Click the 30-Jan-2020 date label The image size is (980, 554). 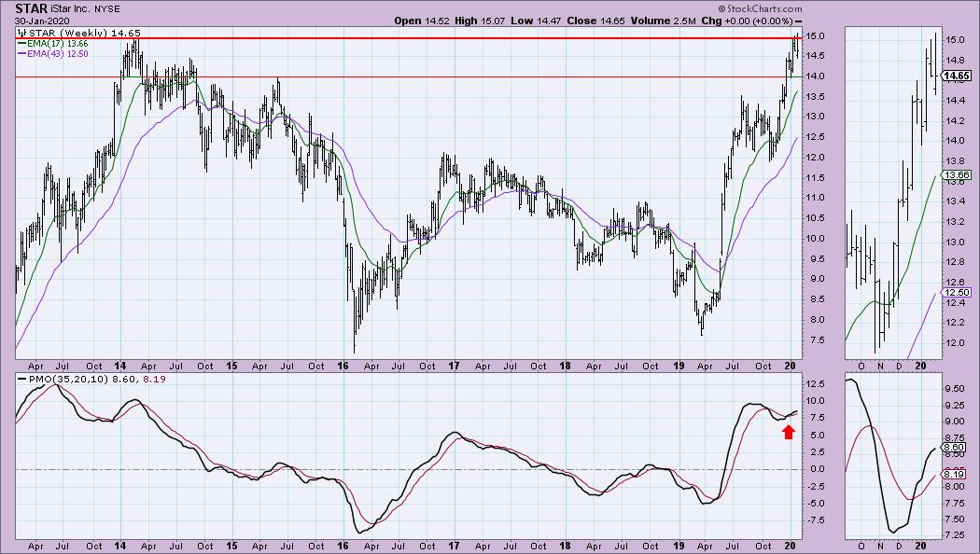coord(41,21)
